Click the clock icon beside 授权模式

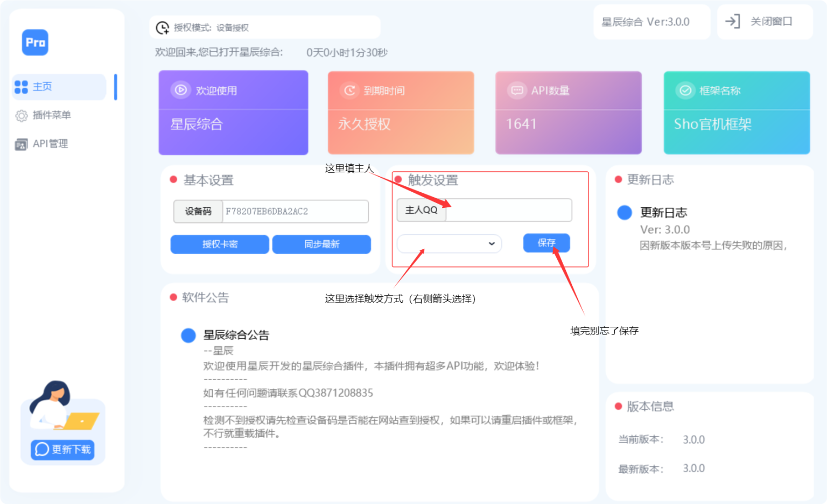tap(162, 27)
